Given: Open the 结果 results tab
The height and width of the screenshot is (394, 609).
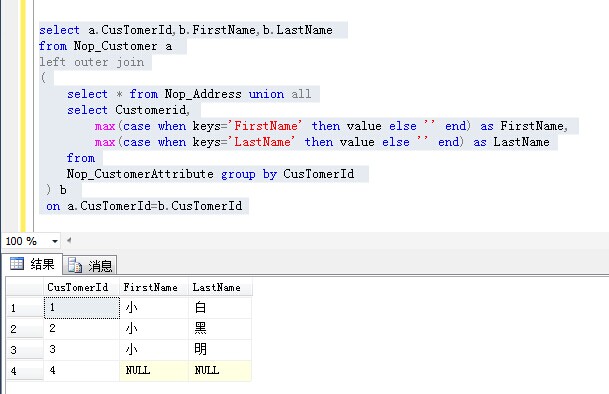Looking at the screenshot, I should click(x=33, y=264).
